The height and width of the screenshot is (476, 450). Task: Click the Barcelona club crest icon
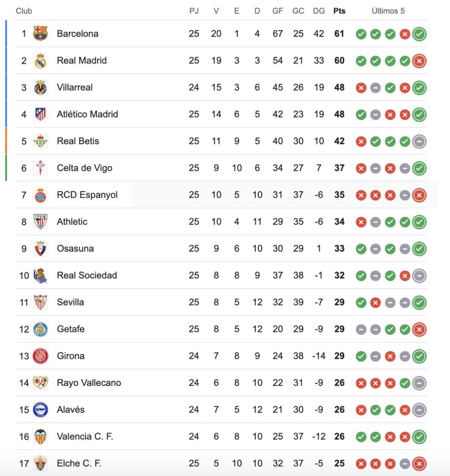[x=40, y=33]
